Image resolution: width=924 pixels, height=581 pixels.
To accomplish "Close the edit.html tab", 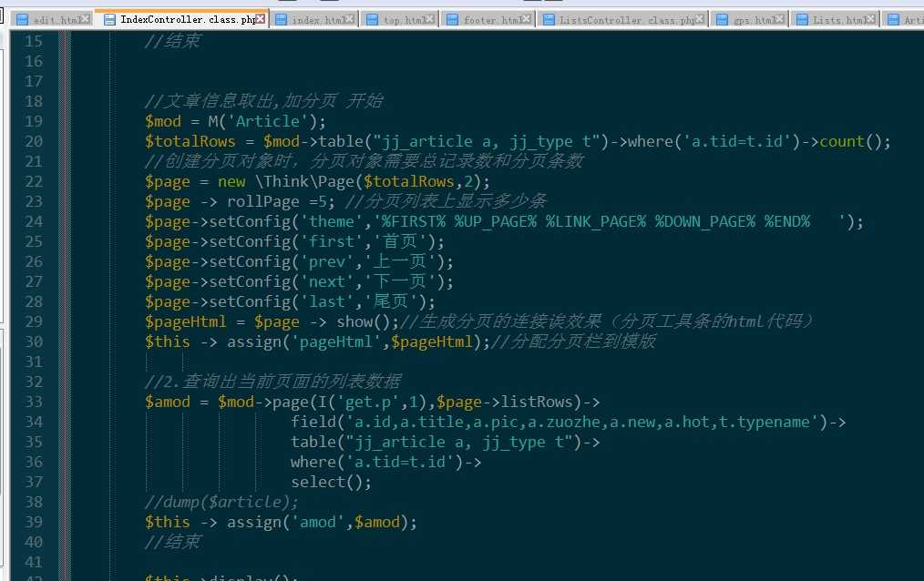I will (x=86, y=19).
